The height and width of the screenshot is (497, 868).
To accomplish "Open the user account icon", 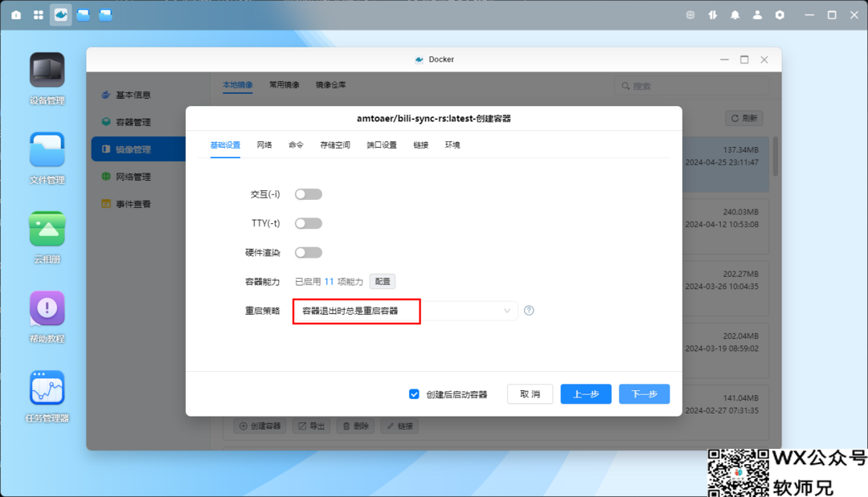I will tap(757, 15).
